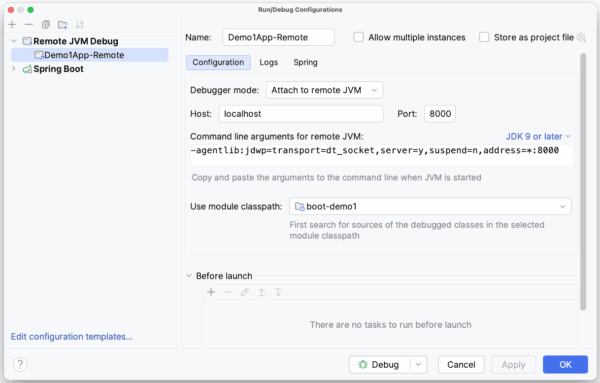The width and height of the screenshot is (600, 383).
Task: Confirm with the OK button
Action: click(565, 365)
